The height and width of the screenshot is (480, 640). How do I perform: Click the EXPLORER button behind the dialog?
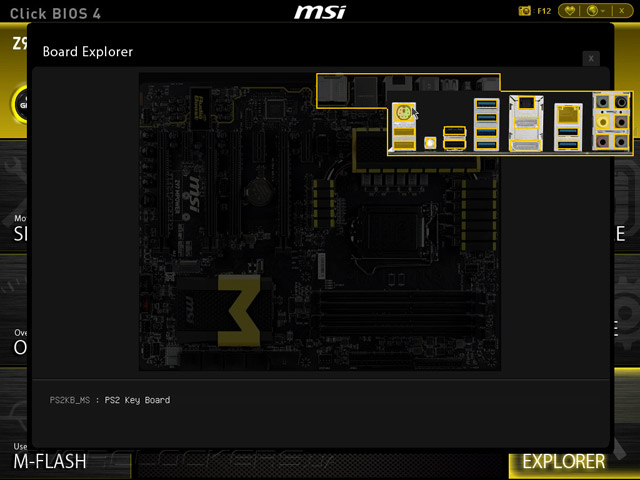564,462
